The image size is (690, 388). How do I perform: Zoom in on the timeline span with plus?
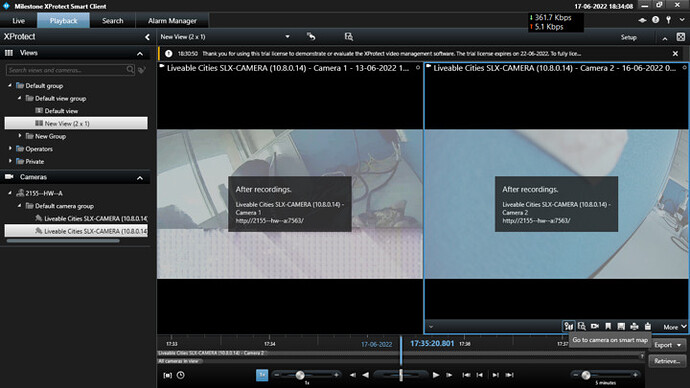pyautogui.click(x=635, y=375)
